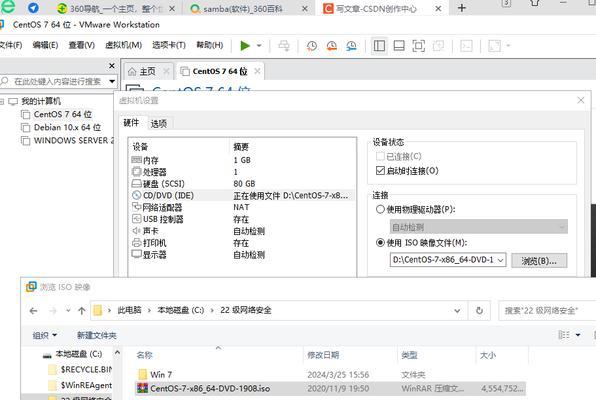
Task: Open the snapshot manager icon
Action: tap(352, 46)
